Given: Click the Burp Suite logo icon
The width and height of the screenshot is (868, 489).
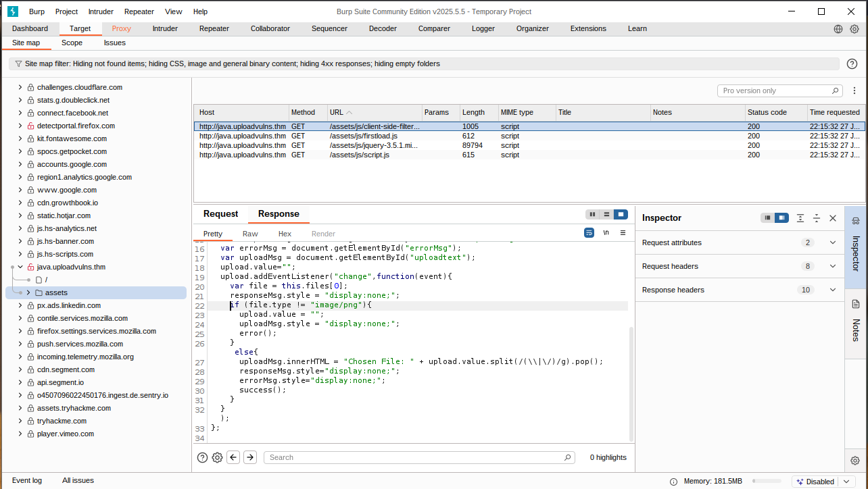Looking at the screenshot, I should [x=12, y=11].
